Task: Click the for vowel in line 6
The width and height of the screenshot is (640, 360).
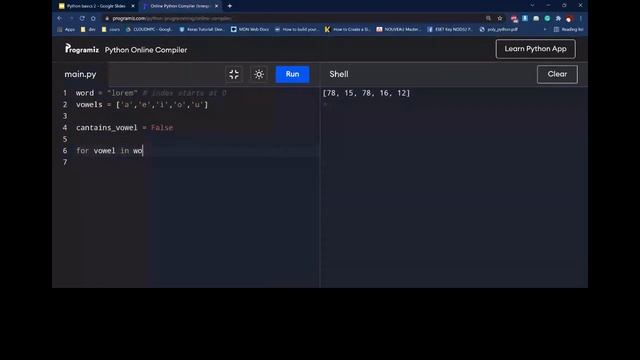Action: (109, 151)
